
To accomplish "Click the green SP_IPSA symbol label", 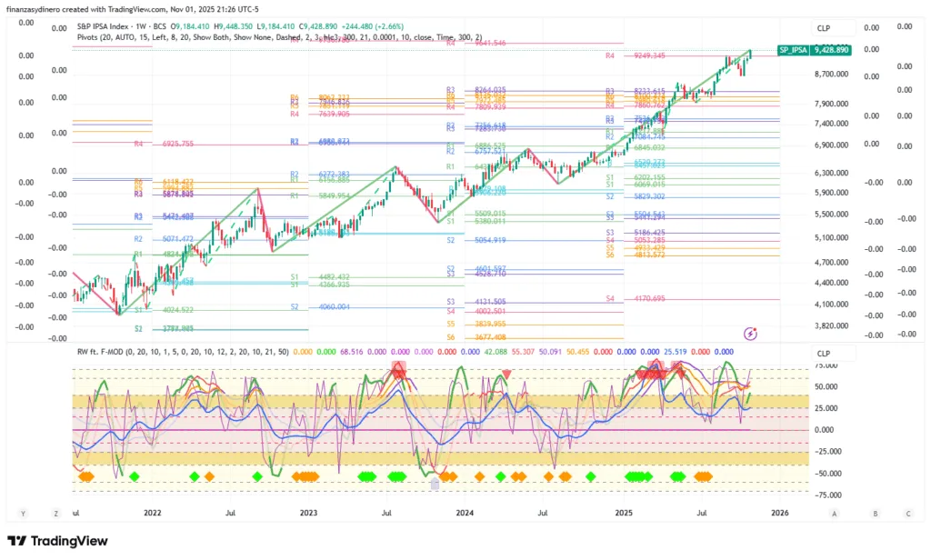I will pos(791,51).
